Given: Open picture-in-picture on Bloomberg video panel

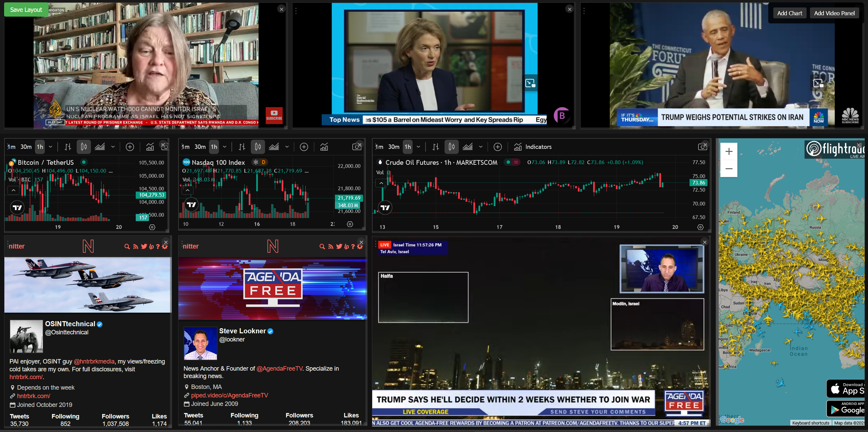Looking at the screenshot, I should (530, 83).
